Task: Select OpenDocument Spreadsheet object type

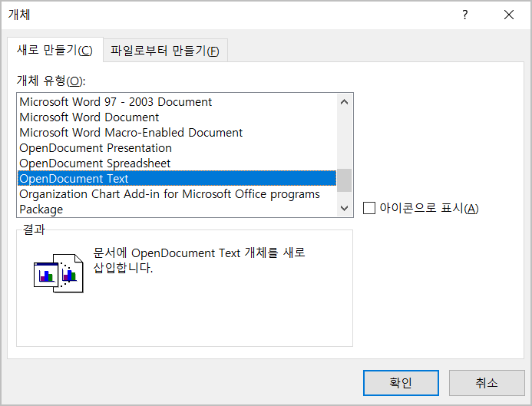Action: tap(177, 163)
